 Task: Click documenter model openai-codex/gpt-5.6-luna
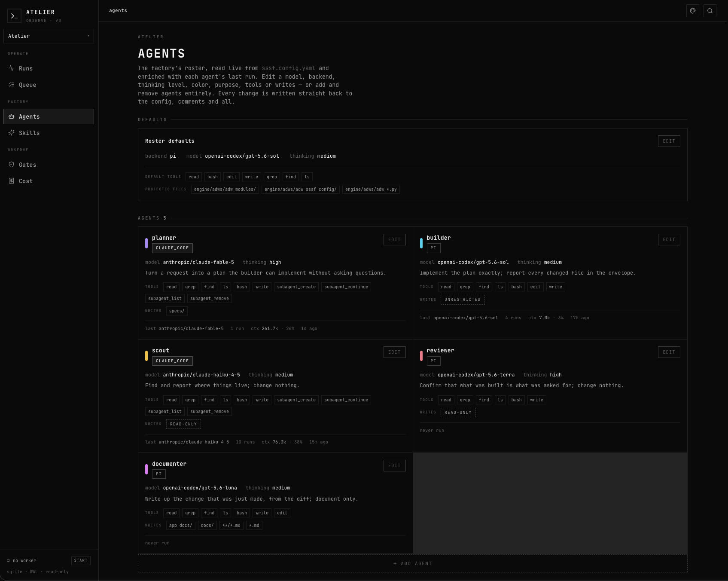click(x=200, y=488)
